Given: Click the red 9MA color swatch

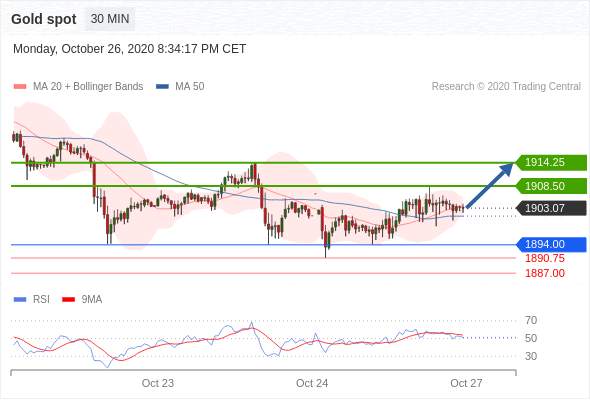Looking at the screenshot, I should 68,300.
